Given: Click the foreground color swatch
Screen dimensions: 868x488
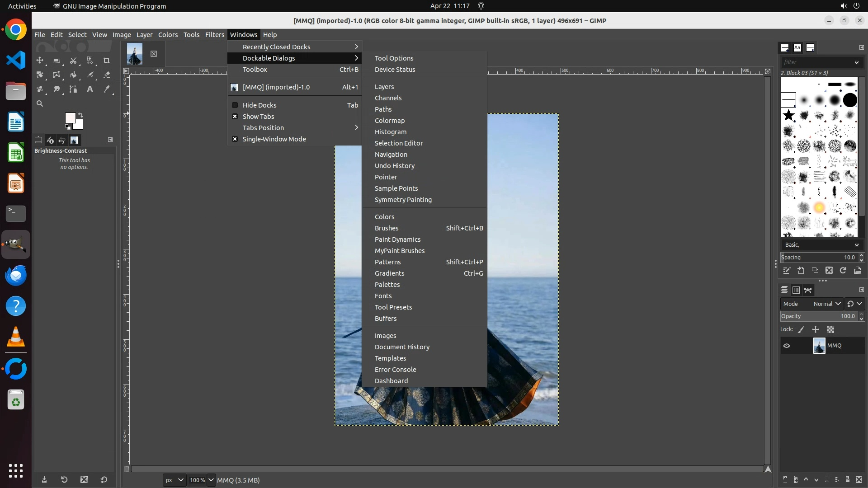Looking at the screenshot, I should (x=70, y=118).
